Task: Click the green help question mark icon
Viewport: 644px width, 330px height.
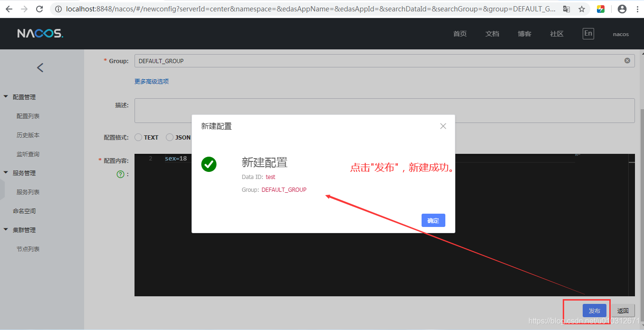Action: pos(120,174)
